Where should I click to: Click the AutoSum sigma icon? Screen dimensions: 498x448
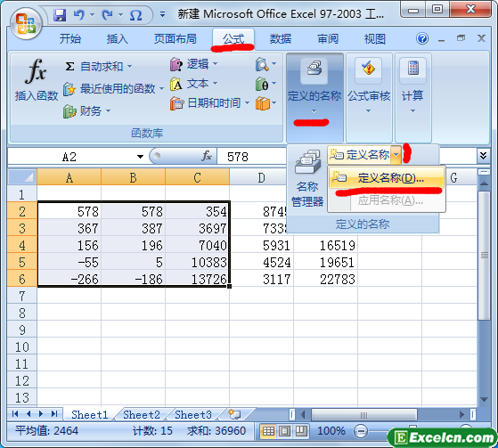point(69,67)
